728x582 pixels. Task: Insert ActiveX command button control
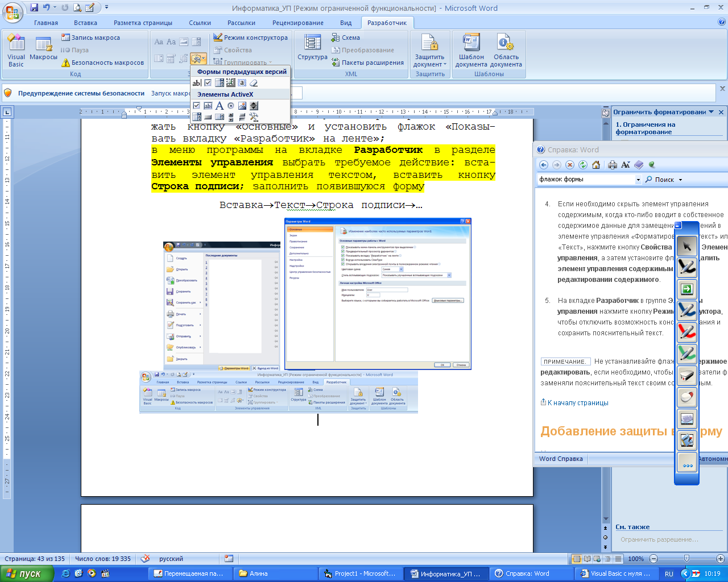(x=208, y=117)
